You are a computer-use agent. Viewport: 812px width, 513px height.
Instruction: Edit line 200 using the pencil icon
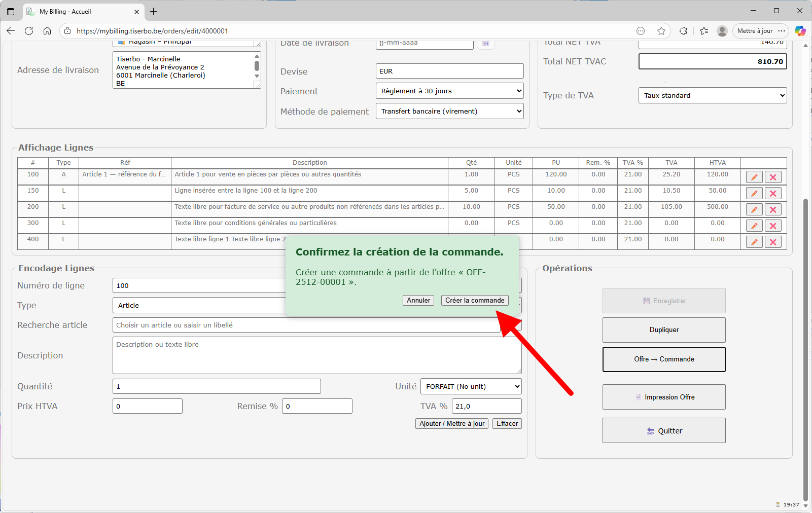[754, 210]
